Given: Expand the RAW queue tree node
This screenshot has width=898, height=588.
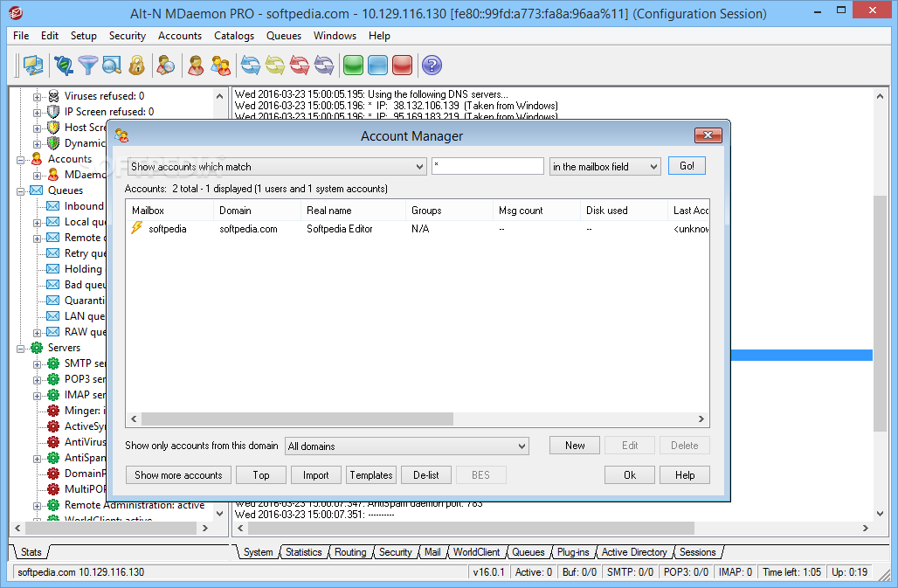Looking at the screenshot, I should click(x=38, y=333).
